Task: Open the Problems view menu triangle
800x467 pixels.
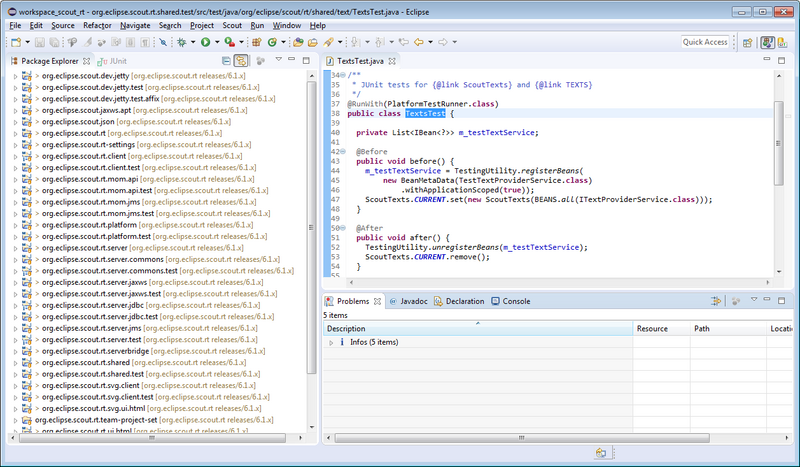Action: [x=754, y=300]
